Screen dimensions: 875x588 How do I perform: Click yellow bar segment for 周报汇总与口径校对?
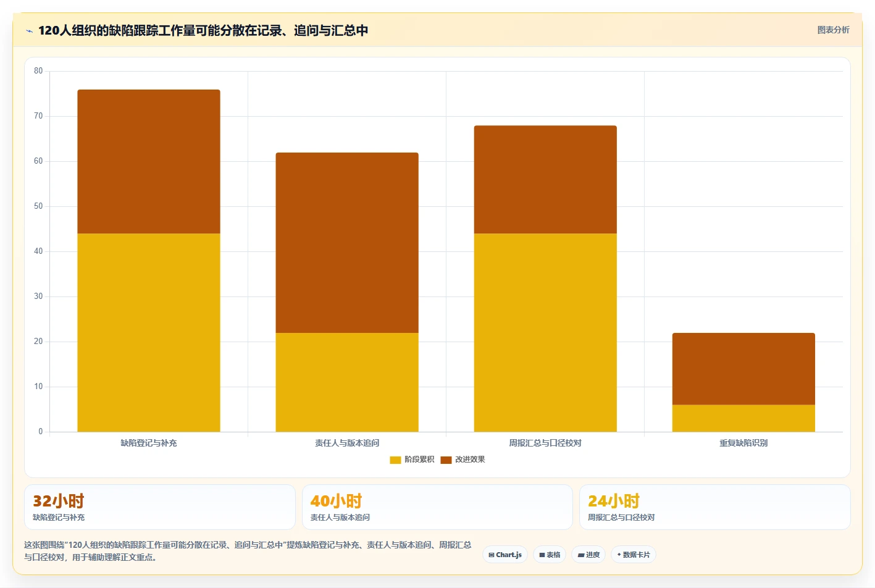(x=545, y=332)
